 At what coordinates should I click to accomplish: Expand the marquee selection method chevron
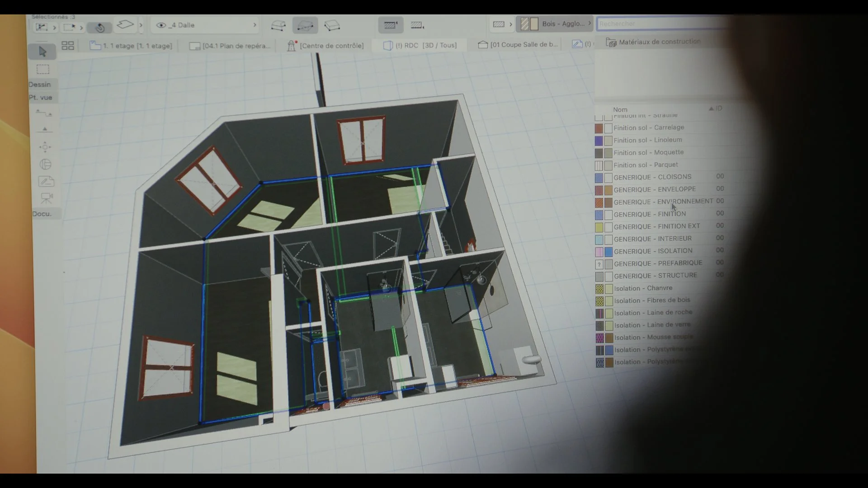[x=81, y=28]
